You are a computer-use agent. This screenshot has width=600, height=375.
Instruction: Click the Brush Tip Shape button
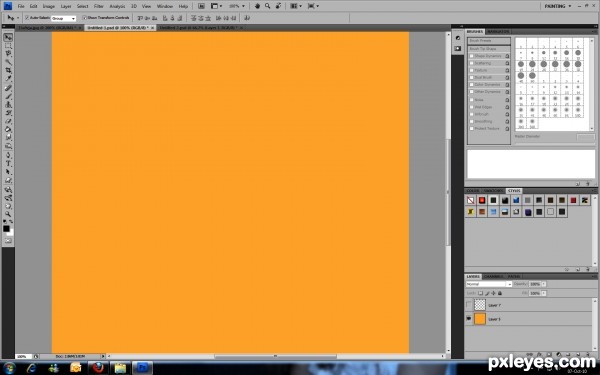[489, 49]
